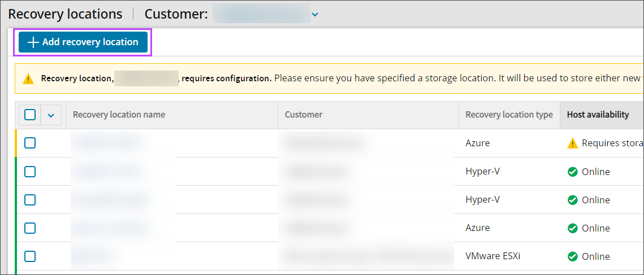Check the box for the online Azure row

(x=30, y=228)
